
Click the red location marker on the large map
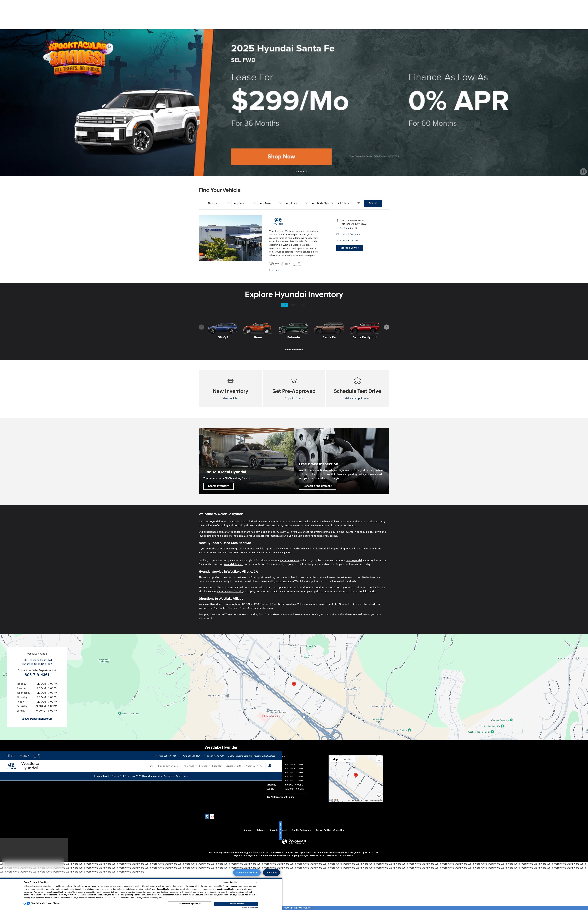point(294,684)
